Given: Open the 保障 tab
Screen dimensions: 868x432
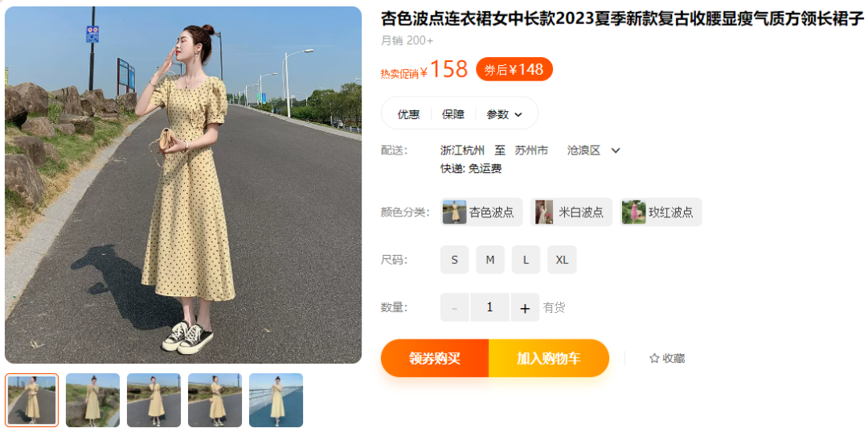Looking at the screenshot, I should click(x=452, y=115).
